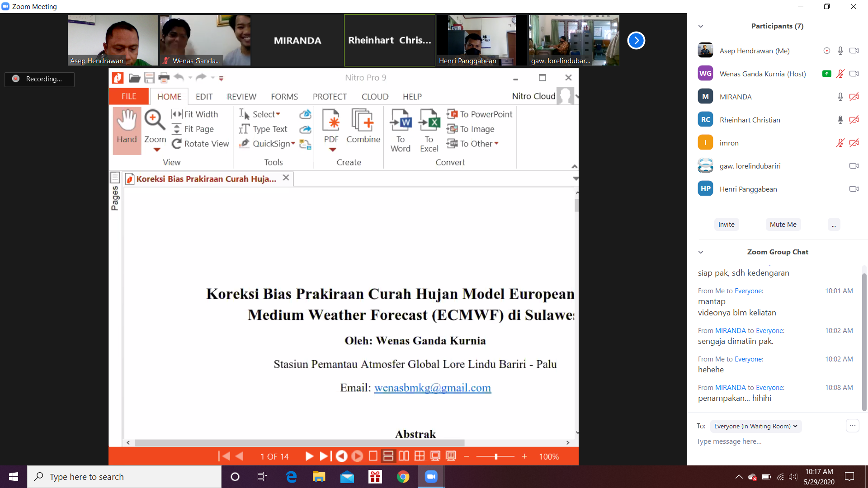Open the FILE menu

pos(129,96)
